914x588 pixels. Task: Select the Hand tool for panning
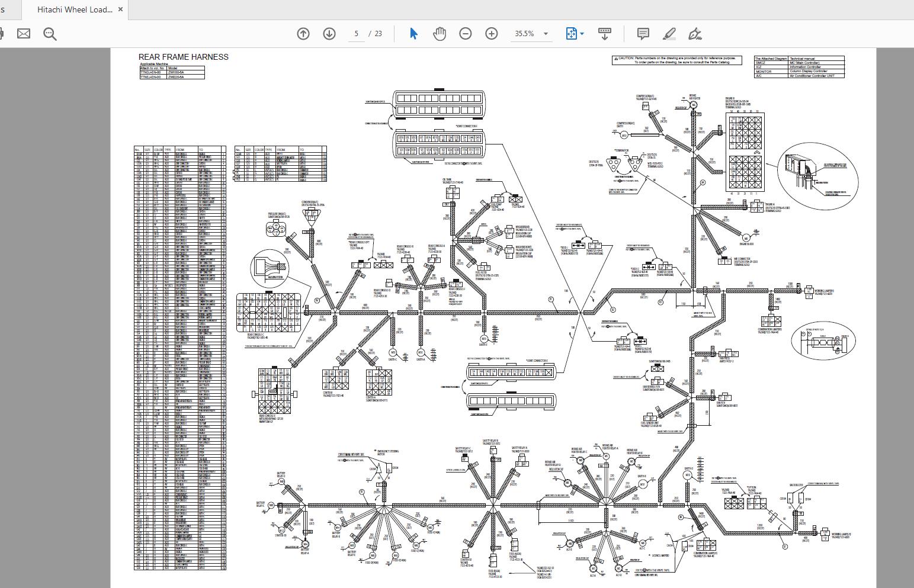point(439,33)
